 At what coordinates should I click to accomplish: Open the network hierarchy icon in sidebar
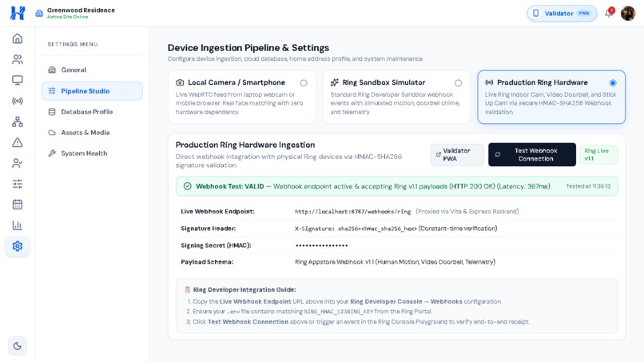[x=18, y=121]
